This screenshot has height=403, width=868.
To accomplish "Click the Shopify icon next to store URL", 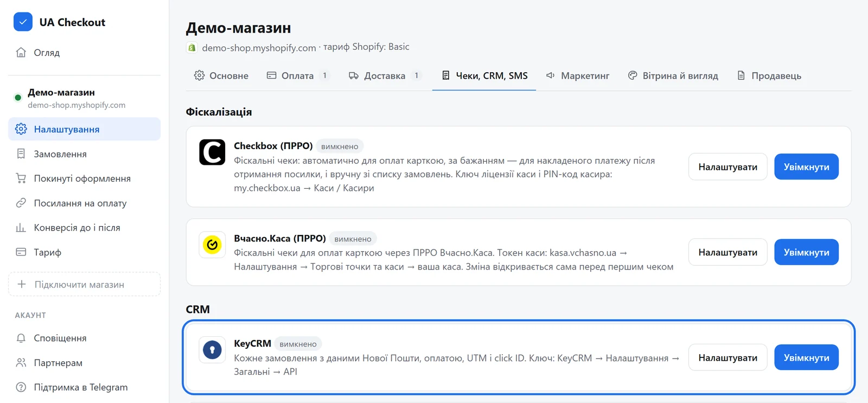I will (x=192, y=48).
